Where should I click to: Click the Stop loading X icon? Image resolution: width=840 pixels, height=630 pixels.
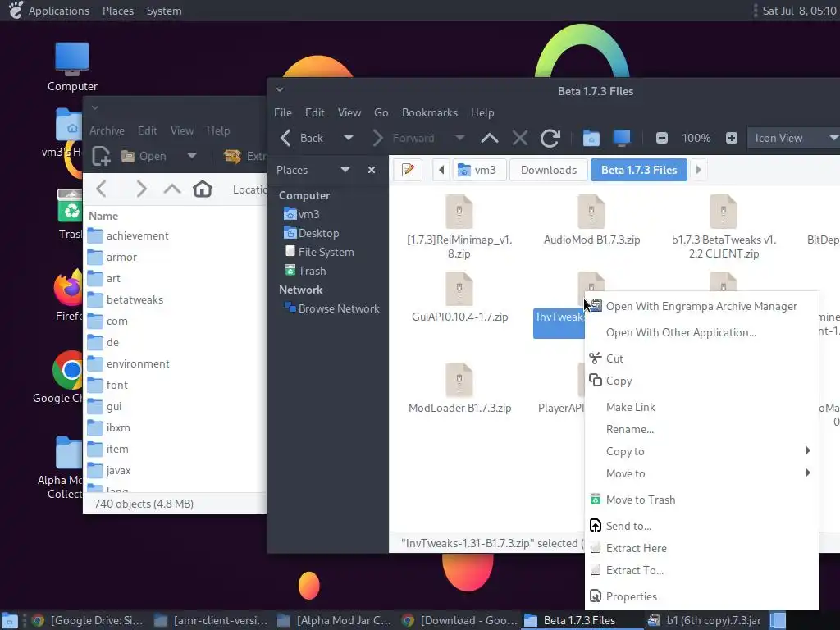519,138
